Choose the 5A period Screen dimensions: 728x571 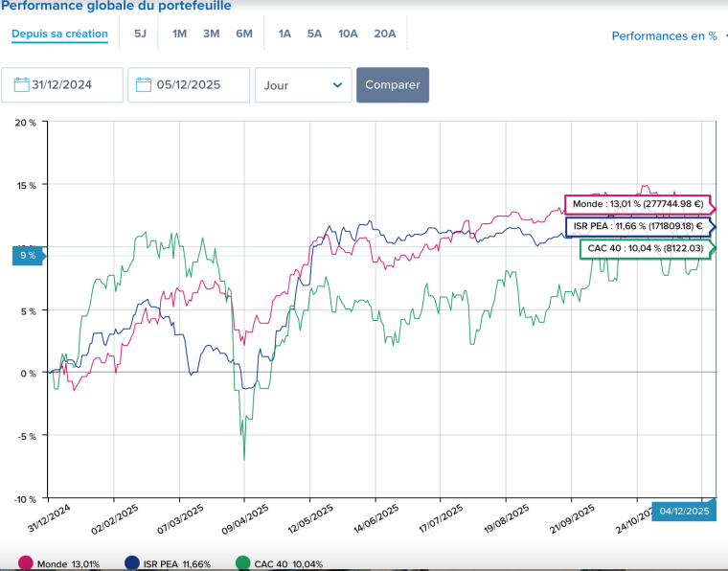[x=314, y=34]
